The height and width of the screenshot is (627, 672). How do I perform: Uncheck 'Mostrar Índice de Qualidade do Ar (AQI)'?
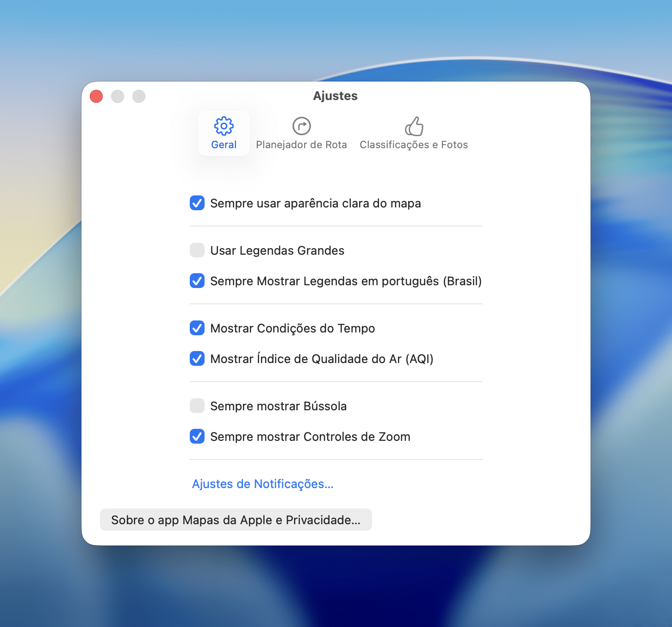pyautogui.click(x=197, y=359)
